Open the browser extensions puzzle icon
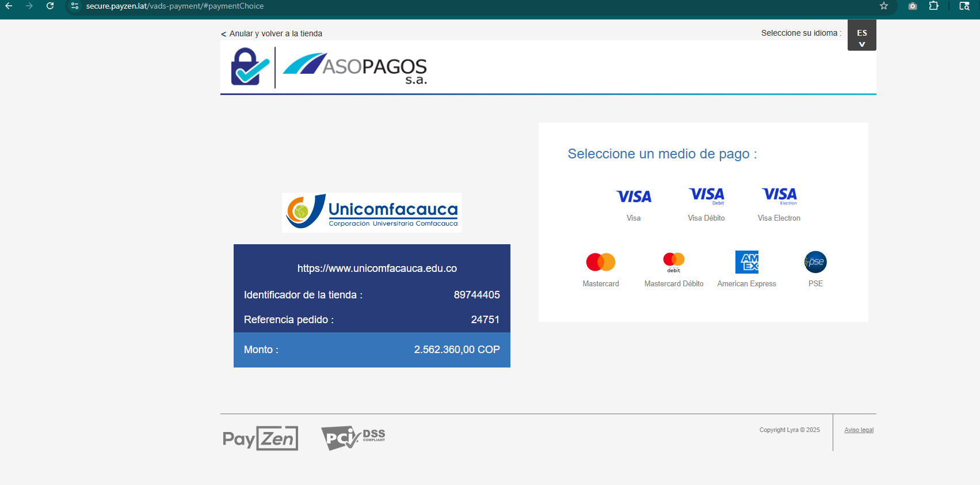980x485 pixels. click(x=933, y=6)
